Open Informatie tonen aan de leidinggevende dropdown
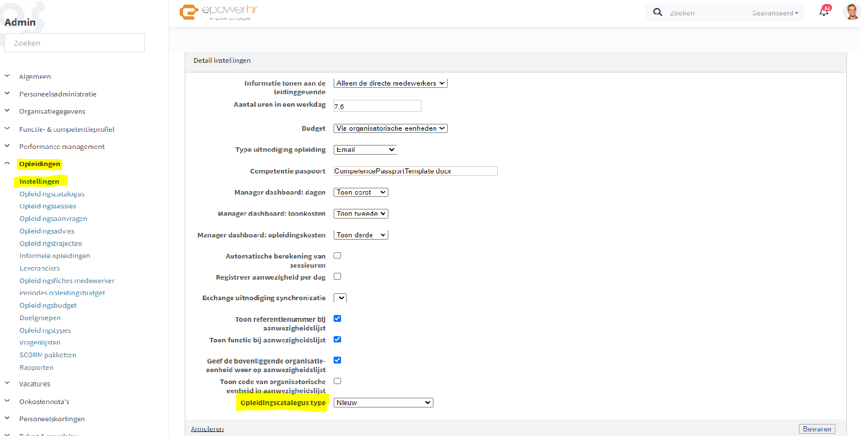The height and width of the screenshot is (436, 868). (x=391, y=83)
